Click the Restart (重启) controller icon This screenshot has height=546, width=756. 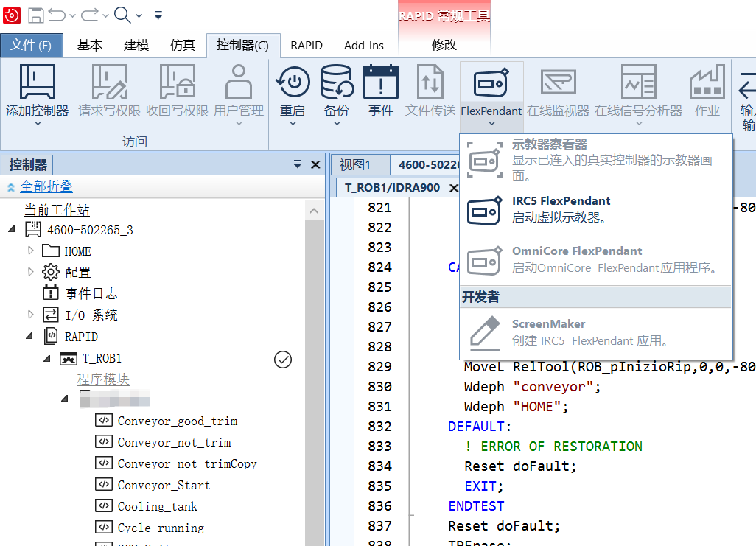[x=293, y=82]
